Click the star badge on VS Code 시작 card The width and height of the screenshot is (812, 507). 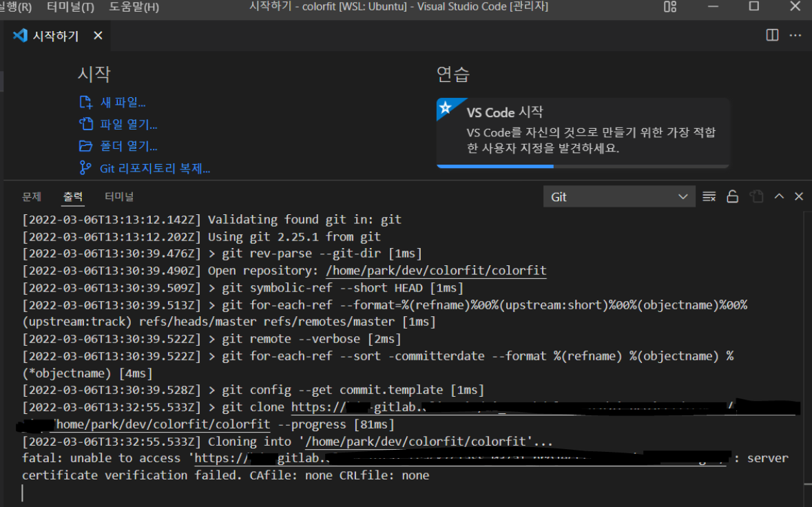coord(446,107)
